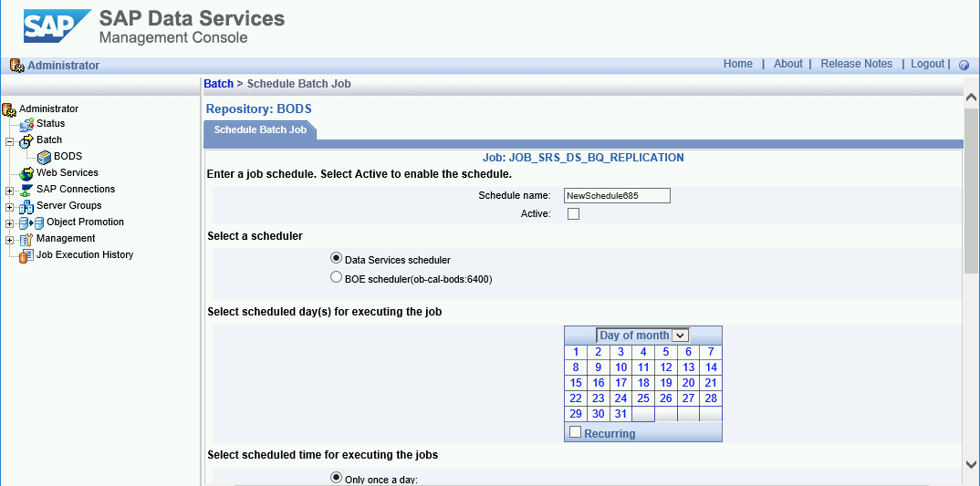Pick day 7 in the calendar
Screen dimensions: 980x486
(x=711, y=352)
